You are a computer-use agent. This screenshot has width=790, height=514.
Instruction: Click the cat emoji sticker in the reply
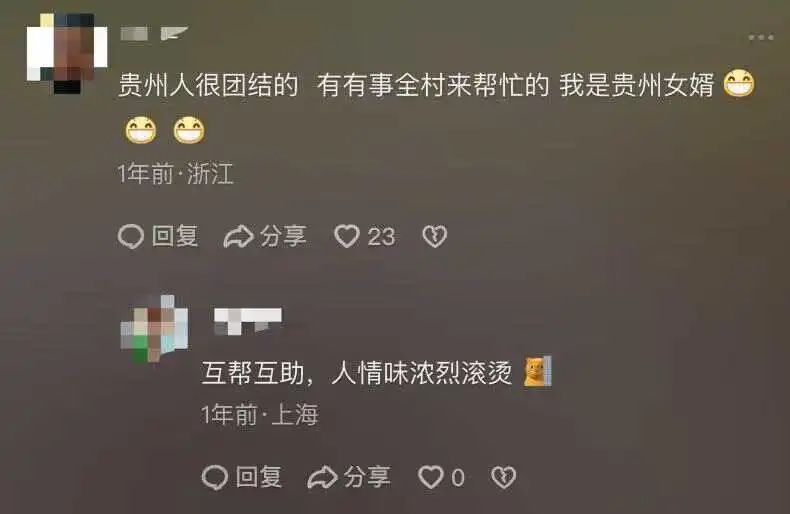538,371
